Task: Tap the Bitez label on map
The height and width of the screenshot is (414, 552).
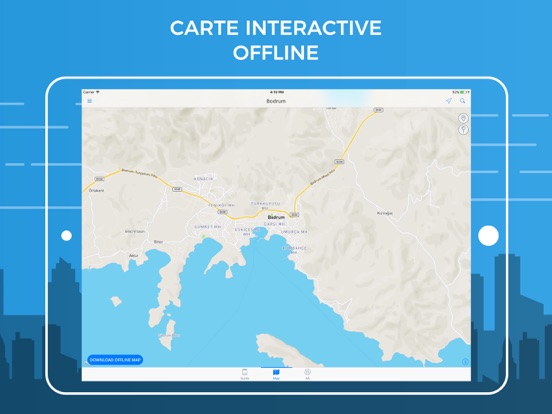Action: pos(158,242)
